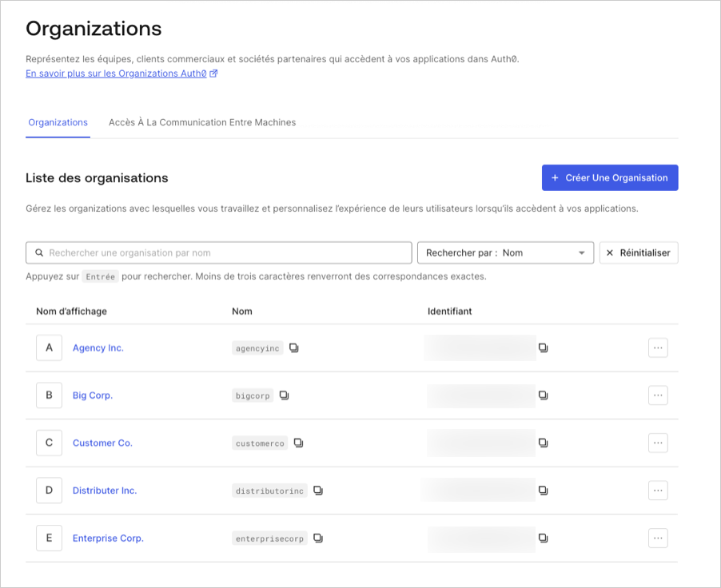
Task: Copy the identifier for Customer Co.
Action: [x=543, y=443]
